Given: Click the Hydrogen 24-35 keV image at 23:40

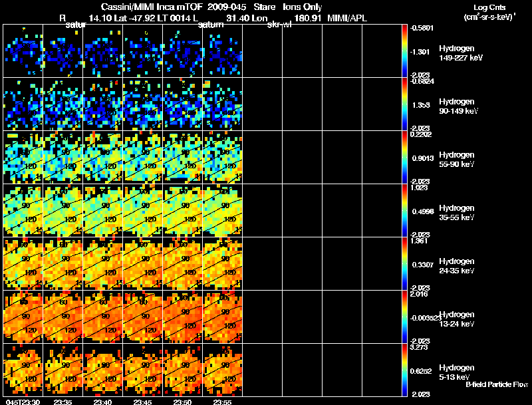Looking at the screenshot, I should [x=103, y=264].
